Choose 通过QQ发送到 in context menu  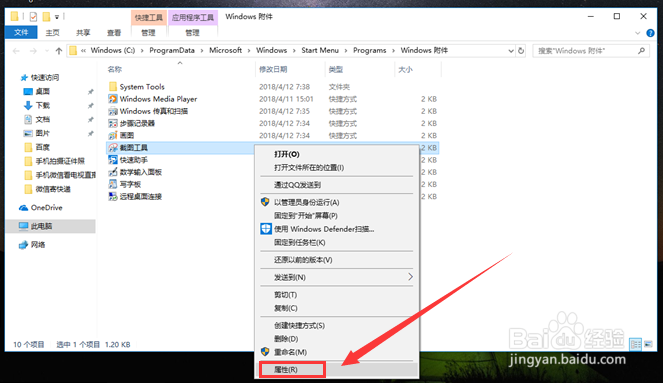[x=337, y=185]
